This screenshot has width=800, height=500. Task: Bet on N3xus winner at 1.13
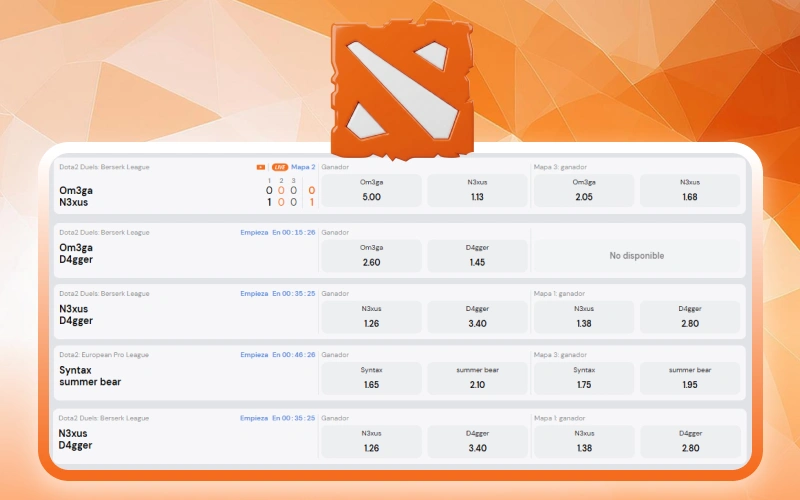tap(477, 190)
